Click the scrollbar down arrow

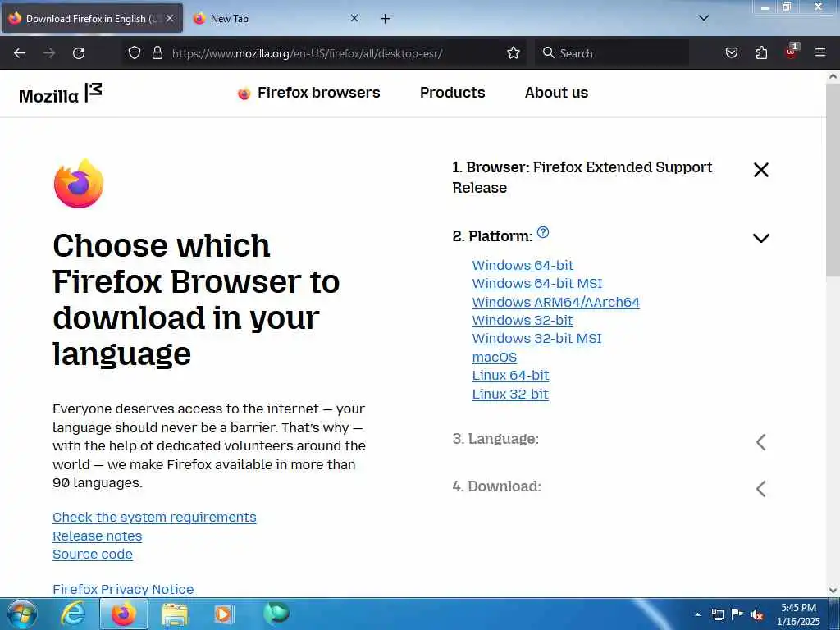(x=833, y=591)
